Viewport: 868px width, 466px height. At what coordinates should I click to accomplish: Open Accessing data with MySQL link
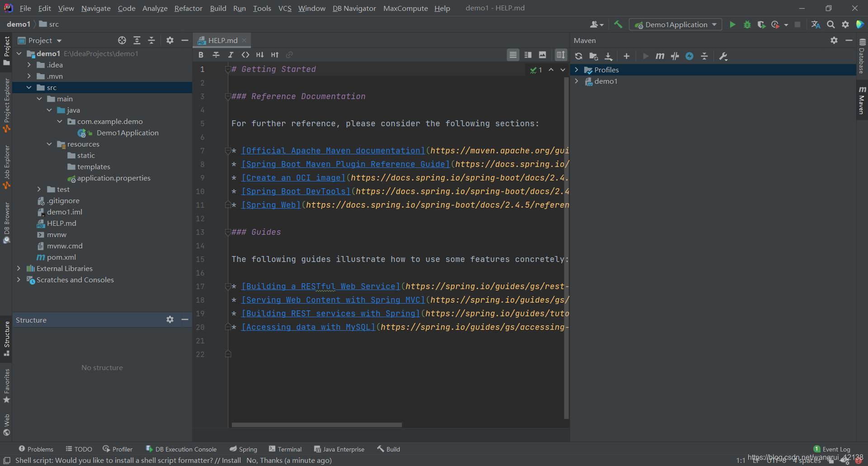(308, 327)
